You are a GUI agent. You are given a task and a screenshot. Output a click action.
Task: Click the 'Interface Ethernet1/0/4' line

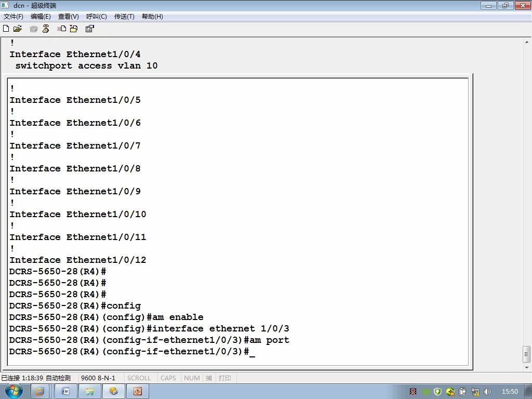click(x=75, y=54)
